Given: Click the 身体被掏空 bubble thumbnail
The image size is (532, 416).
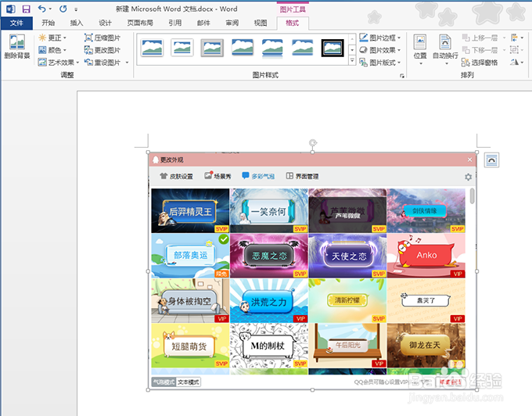Looking at the screenshot, I should 190,301.
